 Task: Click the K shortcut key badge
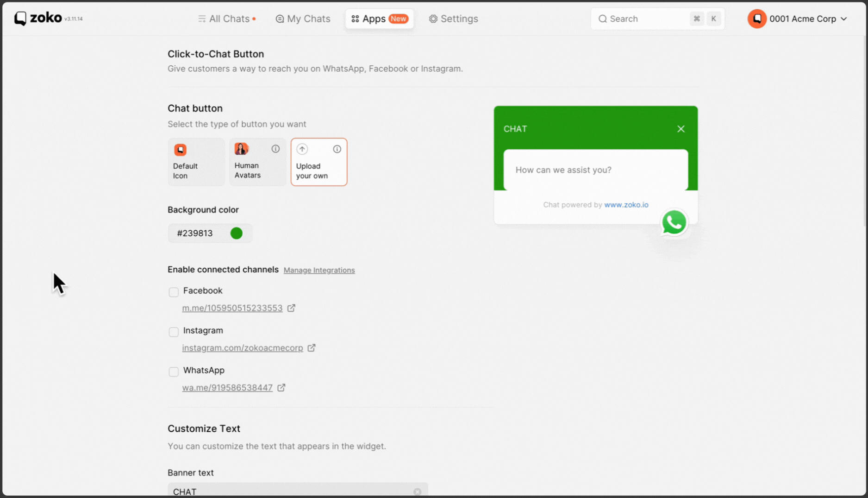click(x=713, y=19)
